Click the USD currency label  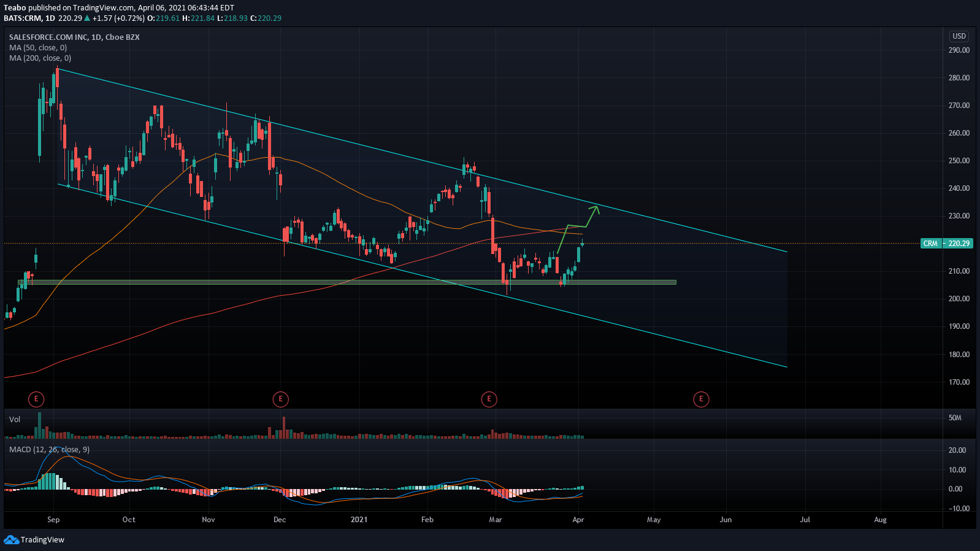click(x=959, y=36)
